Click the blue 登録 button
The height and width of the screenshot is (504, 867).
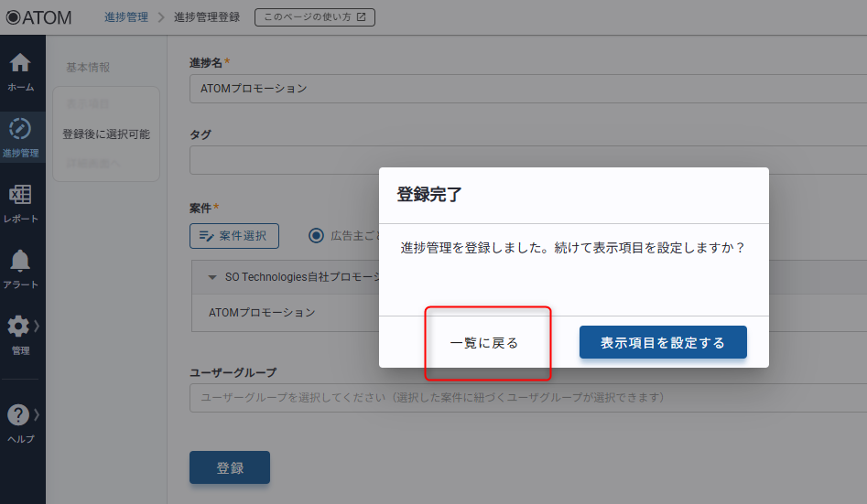click(230, 467)
